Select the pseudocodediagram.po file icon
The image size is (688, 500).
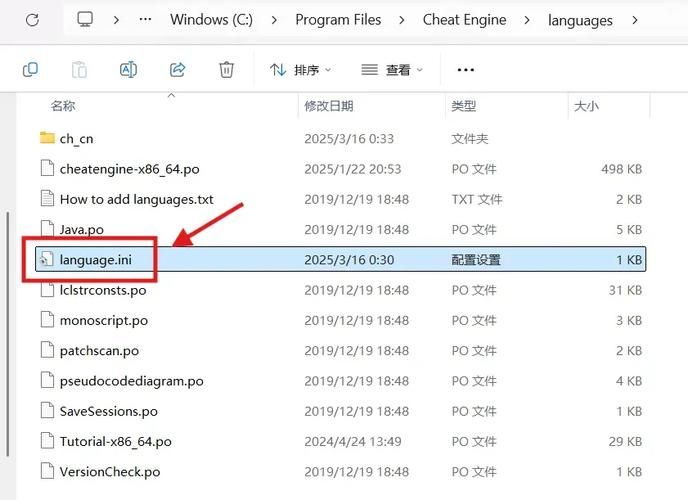[x=47, y=380]
